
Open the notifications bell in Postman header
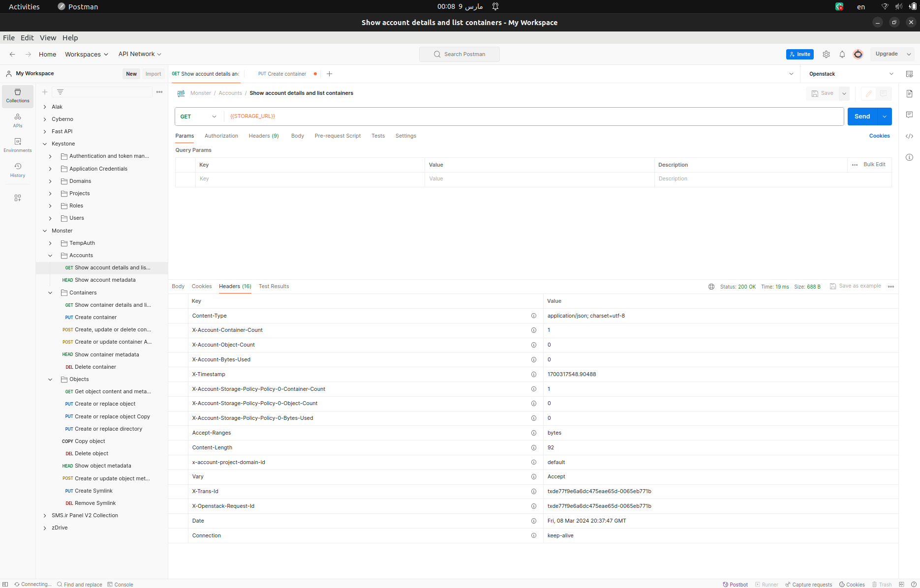[x=842, y=54]
